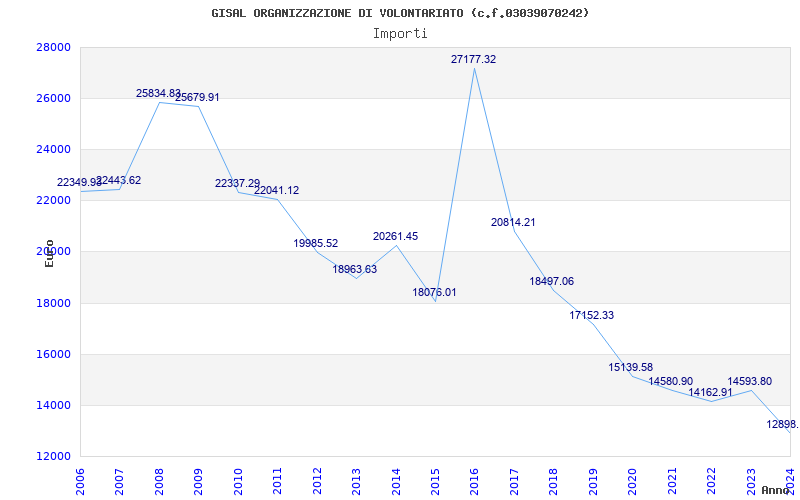Viewport: 800px width, 500px height.
Task: Click y-axis tick label 26000
Action: pyautogui.click(x=53, y=98)
